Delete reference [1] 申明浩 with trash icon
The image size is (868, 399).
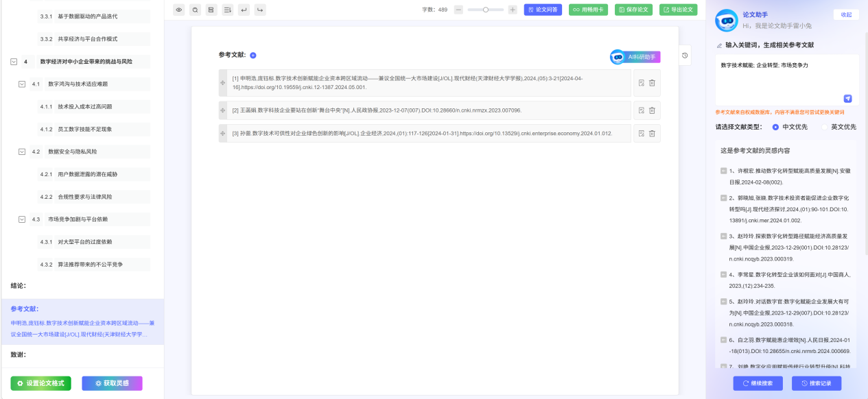click(652, 83)
